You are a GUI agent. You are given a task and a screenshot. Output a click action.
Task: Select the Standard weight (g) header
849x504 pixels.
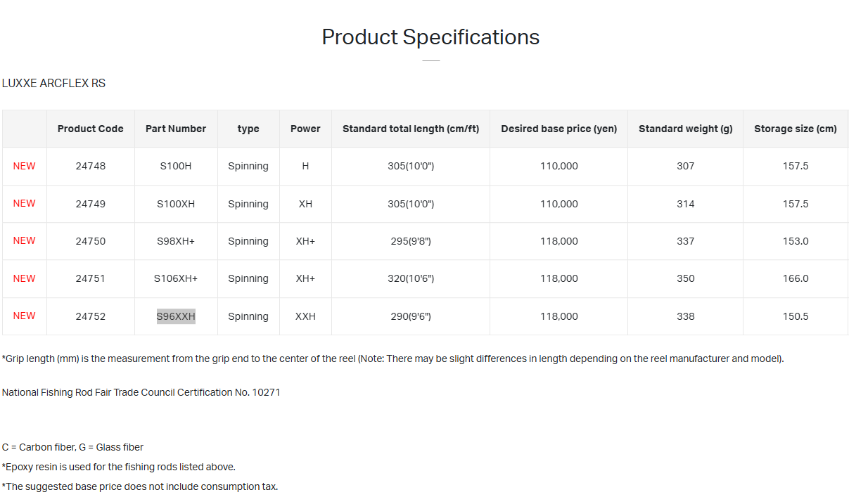[685, 129]
